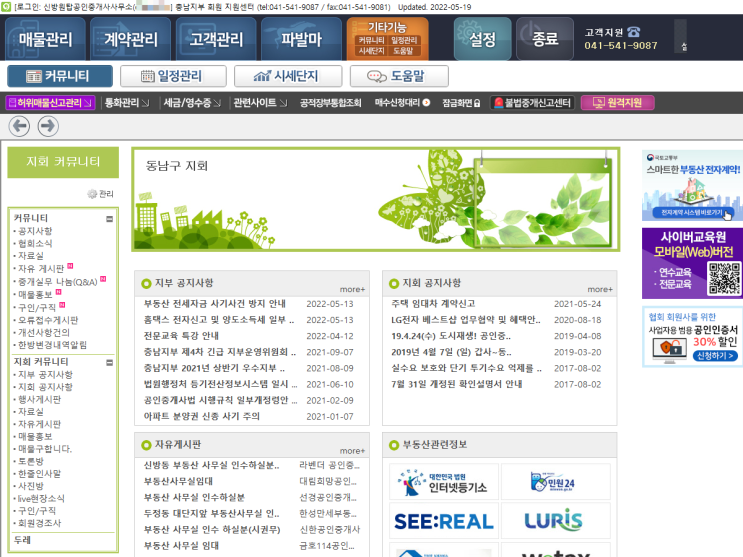Open 인터넷등기소 site thumbnail

pyautogui.click(x=444, y=482)
